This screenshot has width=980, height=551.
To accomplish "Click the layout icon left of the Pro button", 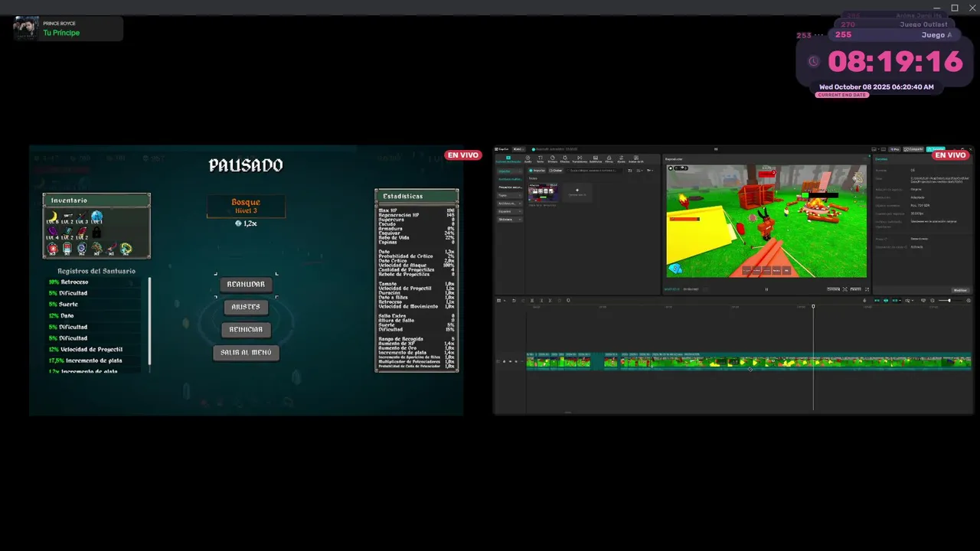I will point(883,149).
